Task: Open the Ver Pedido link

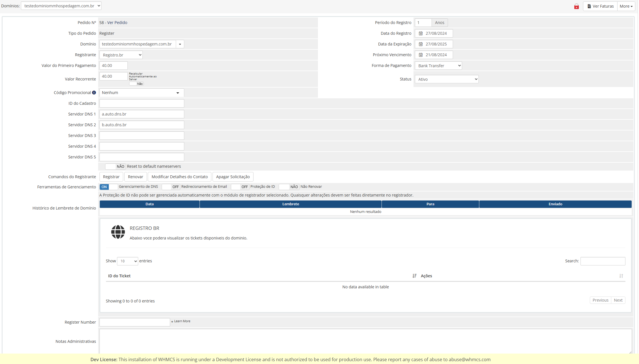Action: pyautogui.click(x=117, y=23)
